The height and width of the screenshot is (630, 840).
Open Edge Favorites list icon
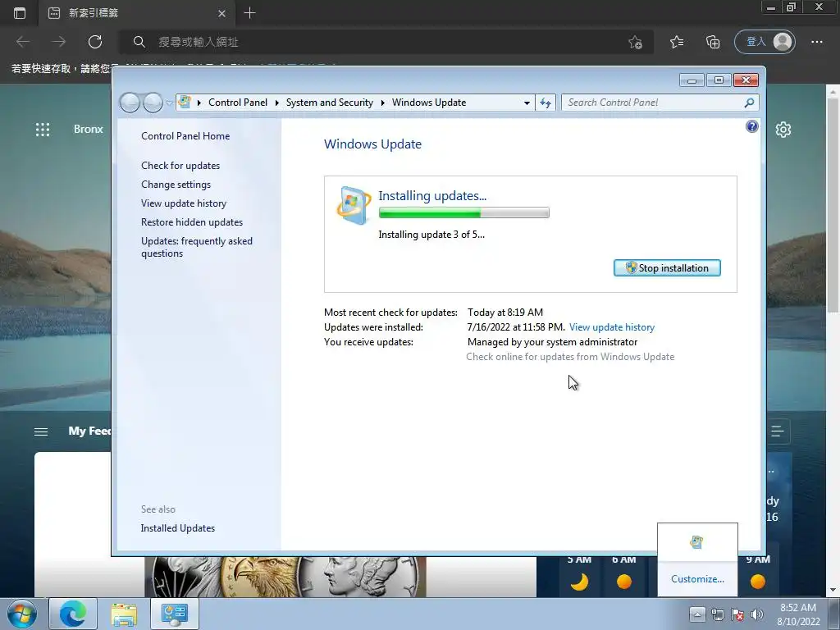(677, 42)
